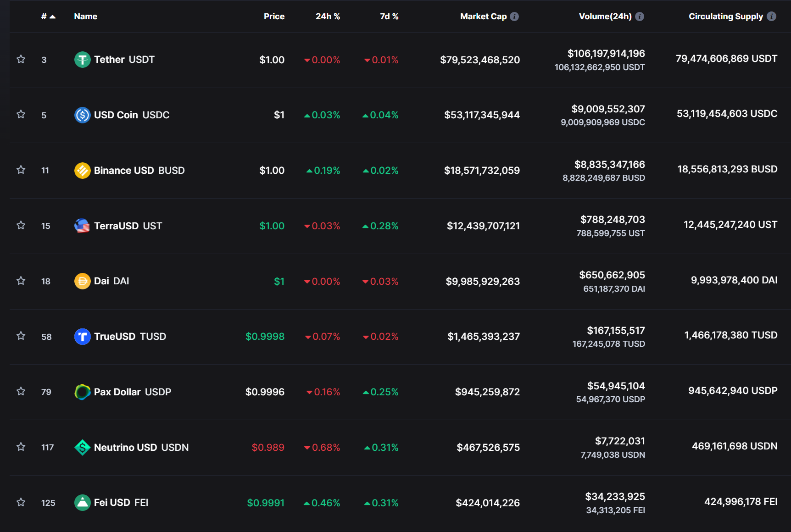Add Fei USD to watchlist star
The height and width of the screenshot is (532, 791).
[x=21, y=502]
